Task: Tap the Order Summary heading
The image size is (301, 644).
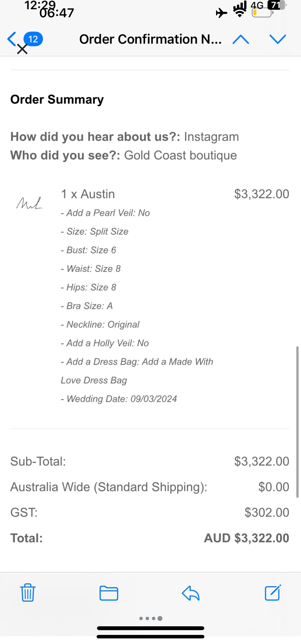Action: [x=57, y=100]
